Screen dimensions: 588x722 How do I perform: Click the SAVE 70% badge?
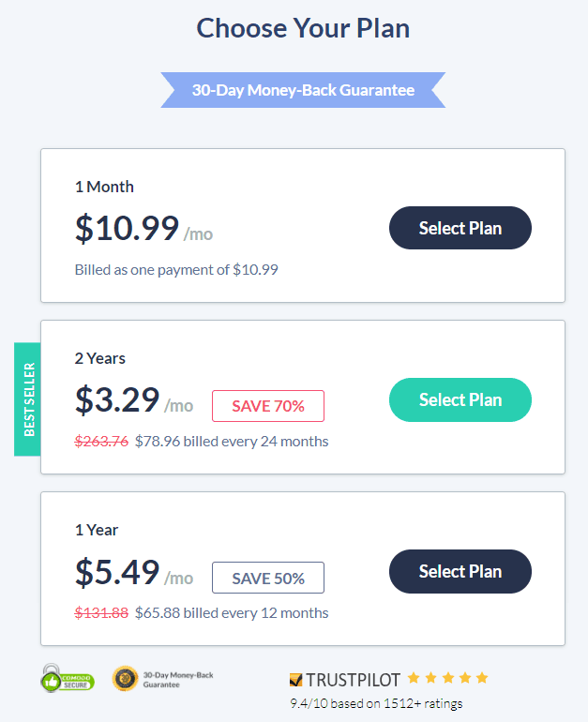click(x=268, y=406)
